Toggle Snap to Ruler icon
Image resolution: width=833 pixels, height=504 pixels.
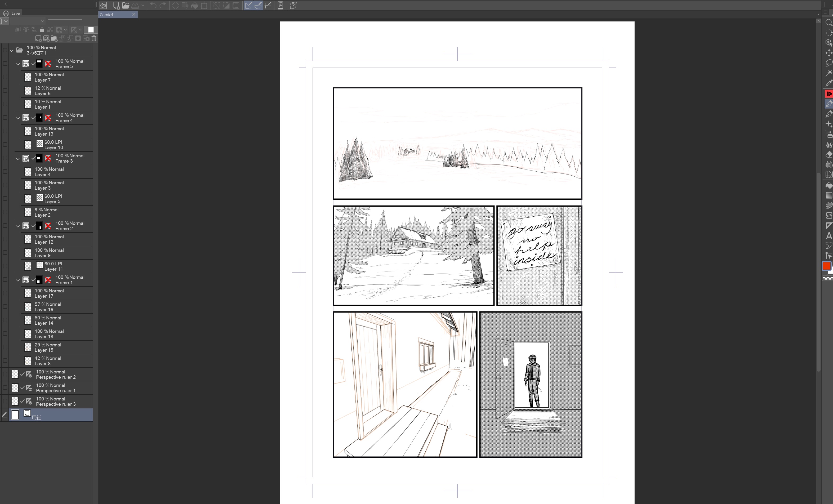point(249,5)
